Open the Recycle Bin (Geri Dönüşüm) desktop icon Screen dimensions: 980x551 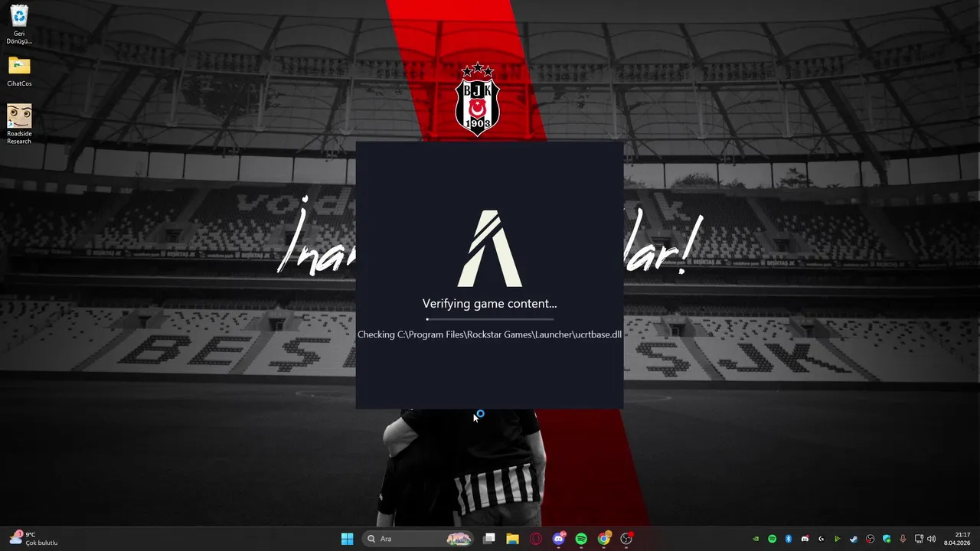click(x=19, y=24)
